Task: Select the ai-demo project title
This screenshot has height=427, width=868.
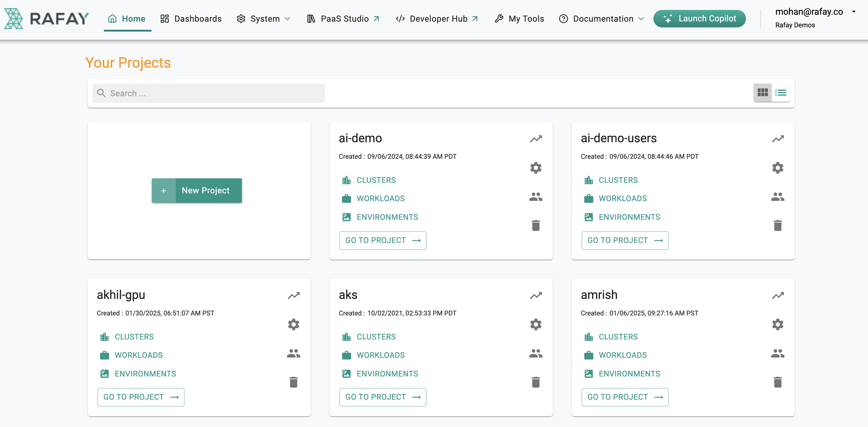Action: tap(360, 138)
